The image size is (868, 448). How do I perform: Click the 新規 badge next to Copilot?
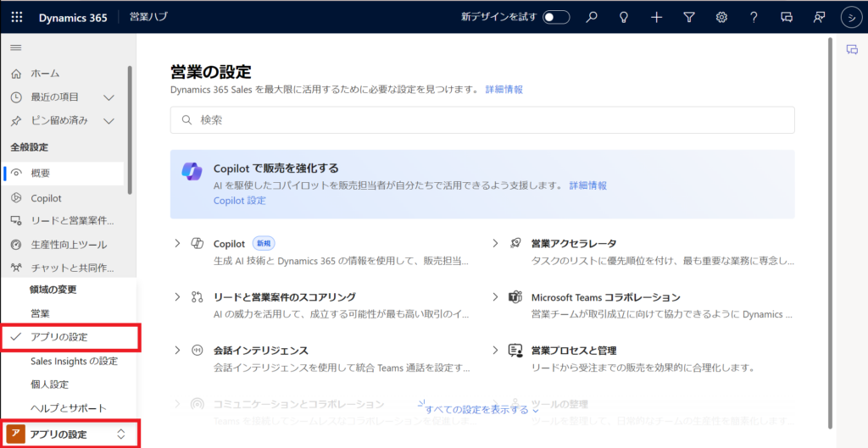[x=264, y=243]
